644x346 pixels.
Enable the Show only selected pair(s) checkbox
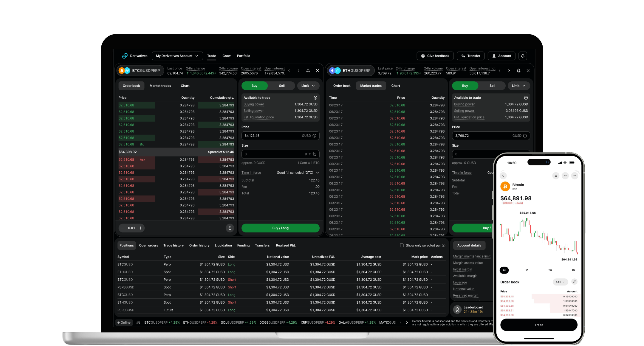(x=401, y=245)
